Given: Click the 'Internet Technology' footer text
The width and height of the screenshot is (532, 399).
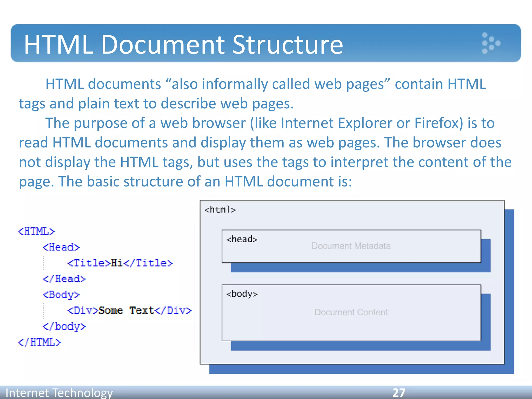Looking at the screenshot, I should pos(59,393).
